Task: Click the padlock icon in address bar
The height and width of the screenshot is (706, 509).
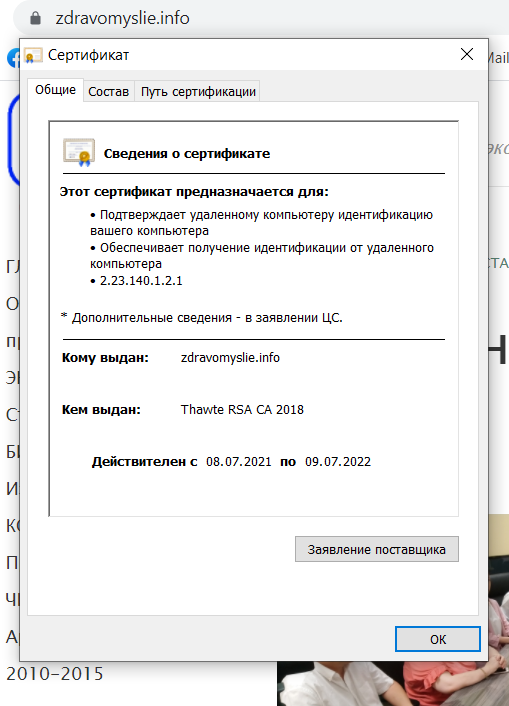Action: click(x=35, y=18)
